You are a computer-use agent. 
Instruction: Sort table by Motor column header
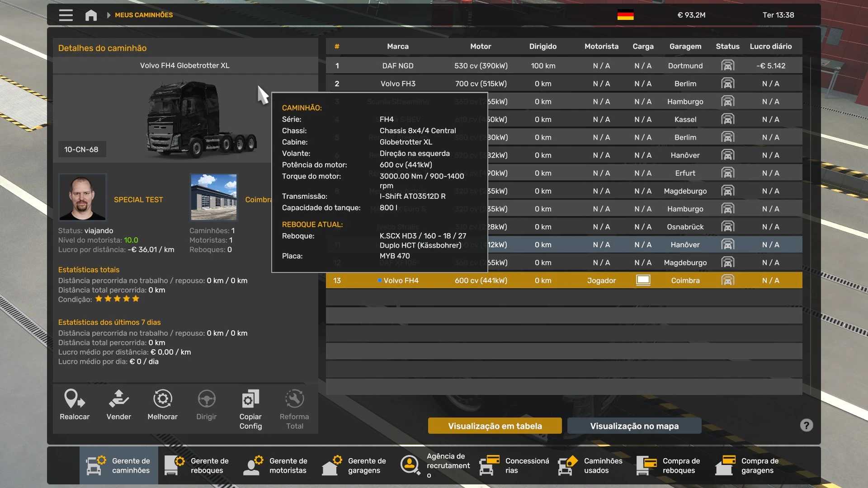[480, 46]
